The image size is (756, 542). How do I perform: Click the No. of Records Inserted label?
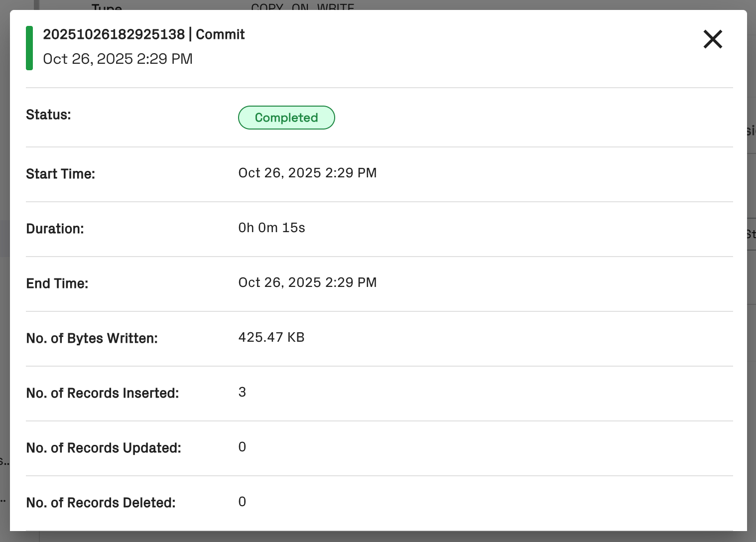click(102, 393)
